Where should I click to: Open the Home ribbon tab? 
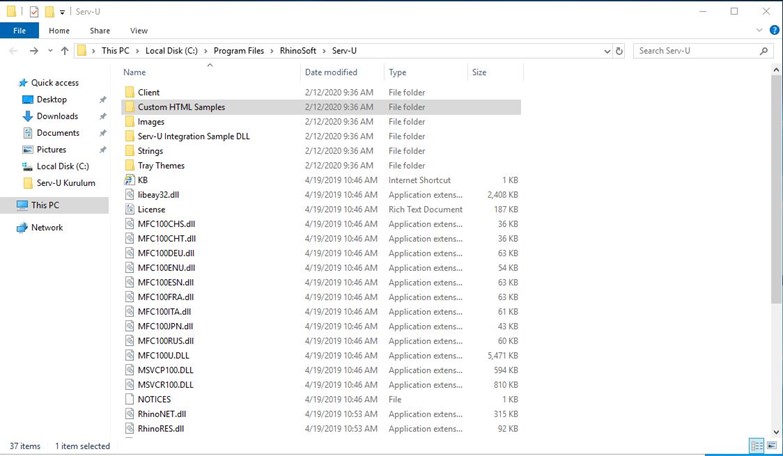59,30
